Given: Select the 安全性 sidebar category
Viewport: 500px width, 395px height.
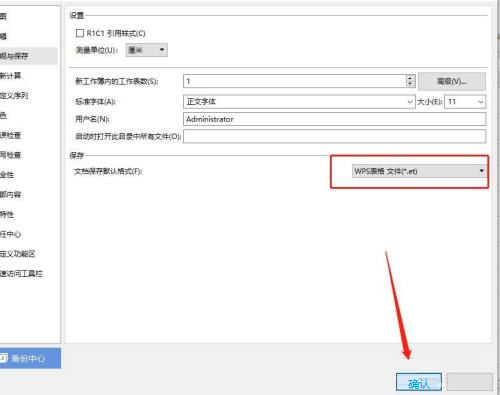Looking at the screenshot, I should coord(7,175).
